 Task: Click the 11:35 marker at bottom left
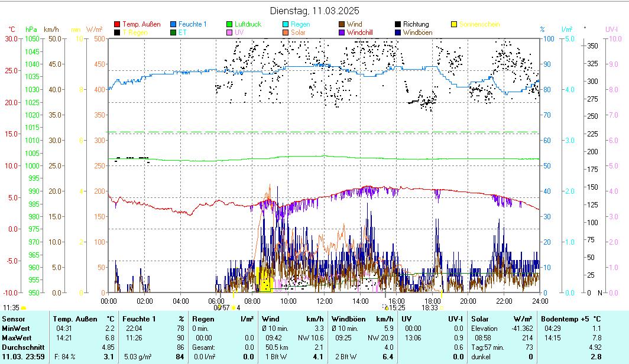(x=11, y=307)
